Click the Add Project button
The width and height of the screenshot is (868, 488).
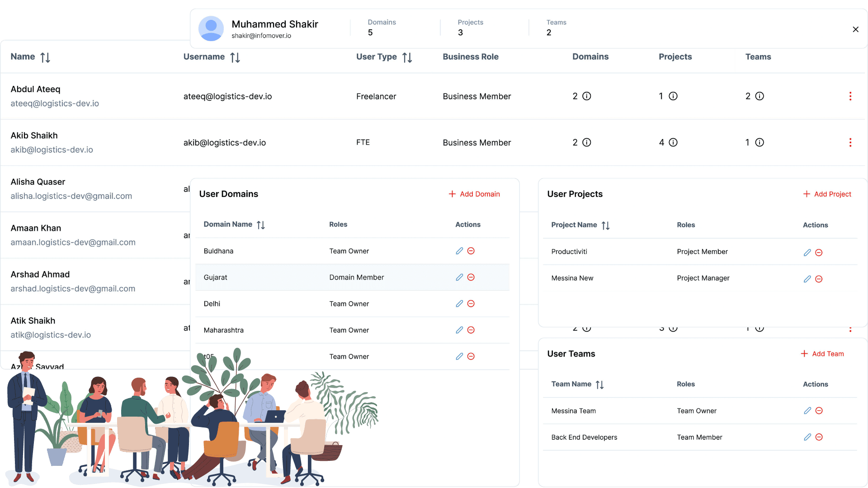point(827,194)
